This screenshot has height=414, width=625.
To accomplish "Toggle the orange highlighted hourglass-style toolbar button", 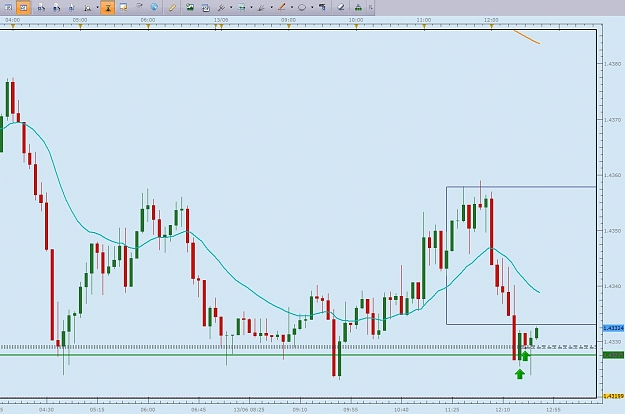I will coord(108,7).
